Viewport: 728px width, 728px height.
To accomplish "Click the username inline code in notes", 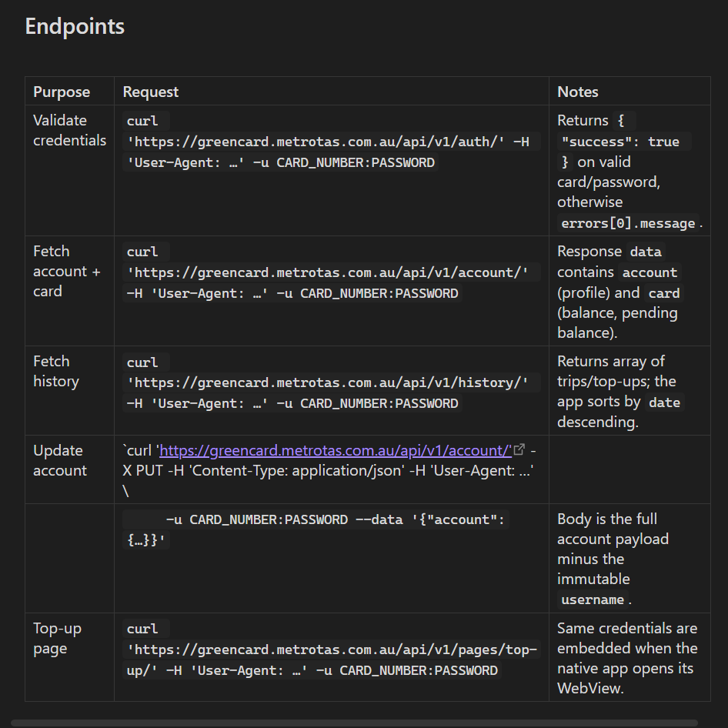I will coord(593,599).
